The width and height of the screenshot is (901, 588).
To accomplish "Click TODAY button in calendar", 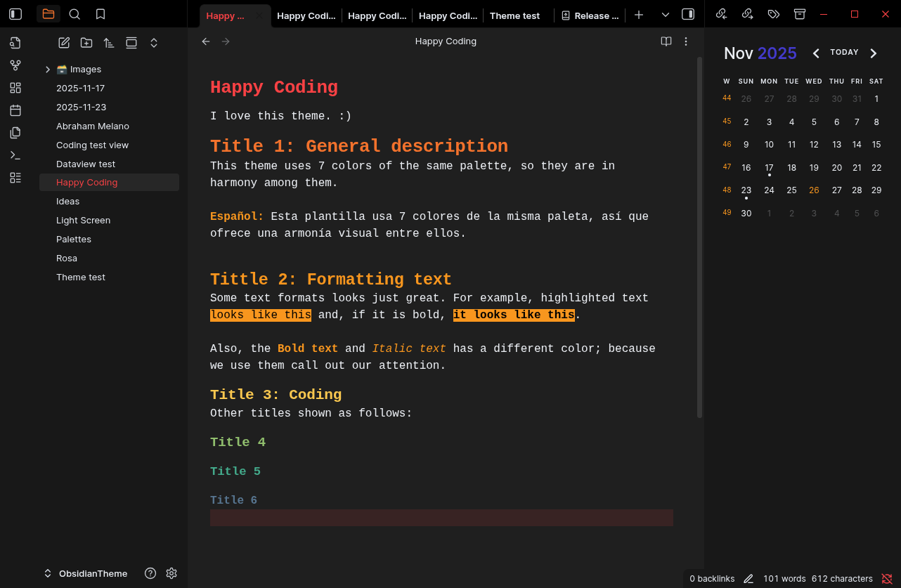I will (x=844, y=53).
